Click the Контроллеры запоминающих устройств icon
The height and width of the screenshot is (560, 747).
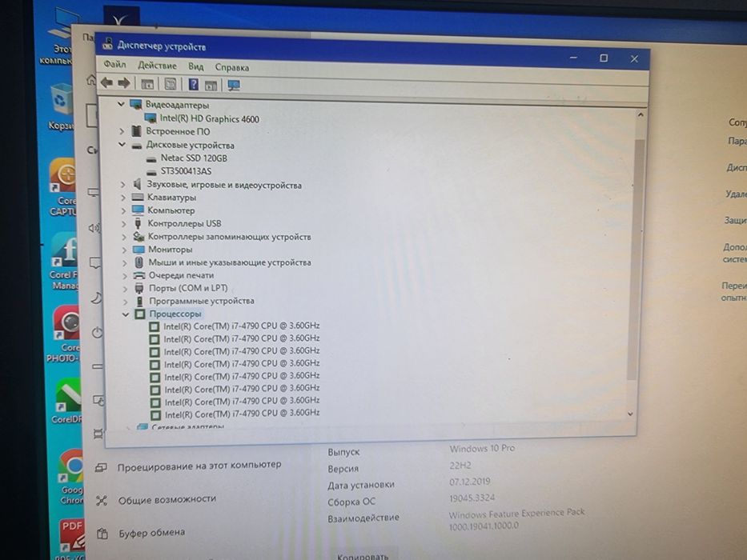pyautogui.click(x=139, y=236)
